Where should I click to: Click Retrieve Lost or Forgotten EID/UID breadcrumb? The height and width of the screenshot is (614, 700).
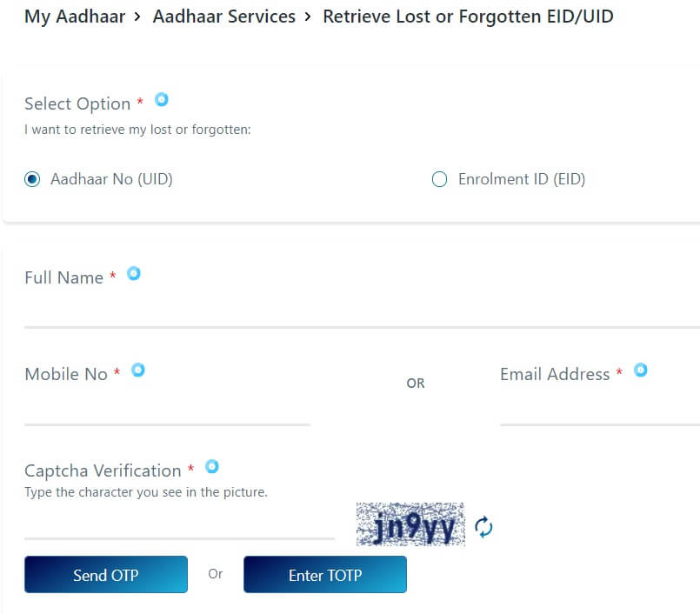point(468,17)
